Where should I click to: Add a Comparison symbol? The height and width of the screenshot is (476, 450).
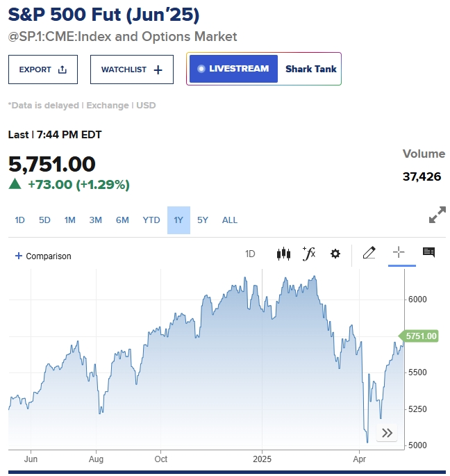(x=43, y=256)
